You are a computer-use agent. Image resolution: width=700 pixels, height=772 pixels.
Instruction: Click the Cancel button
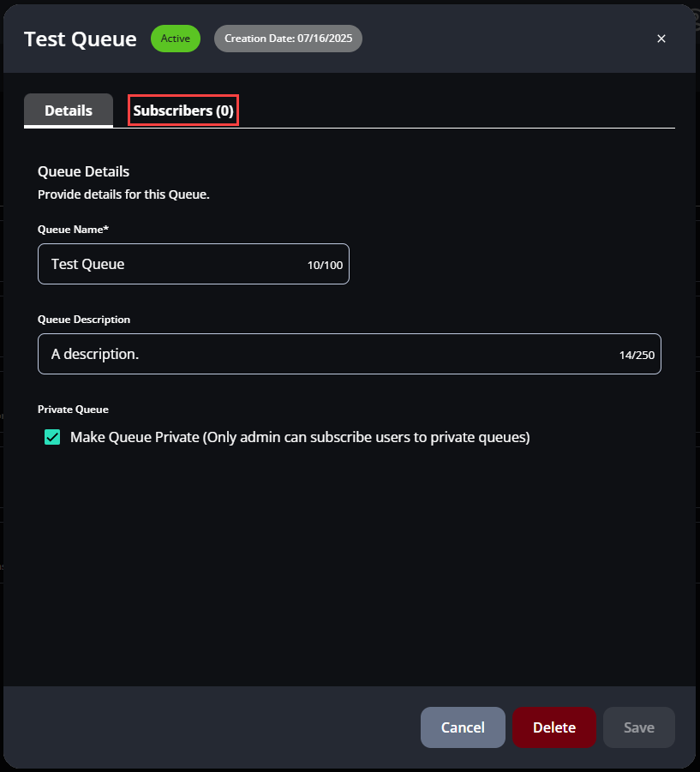click(x=463, y=727)
